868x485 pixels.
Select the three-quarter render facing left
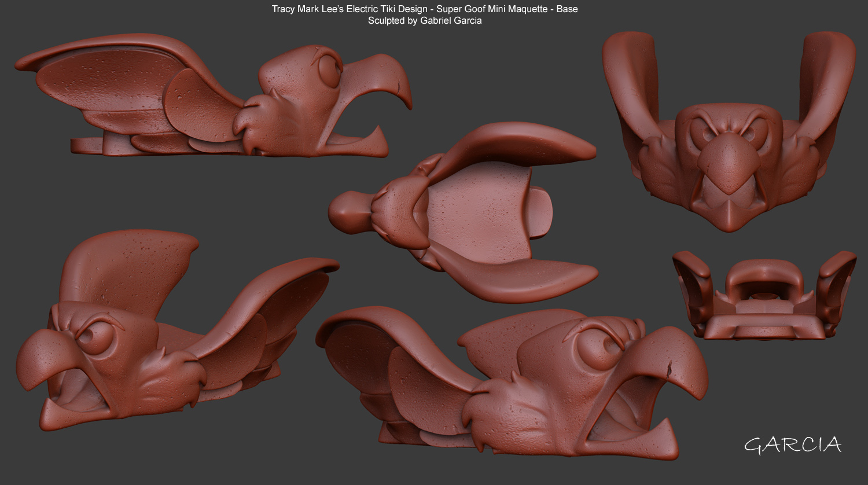(177, 330)
